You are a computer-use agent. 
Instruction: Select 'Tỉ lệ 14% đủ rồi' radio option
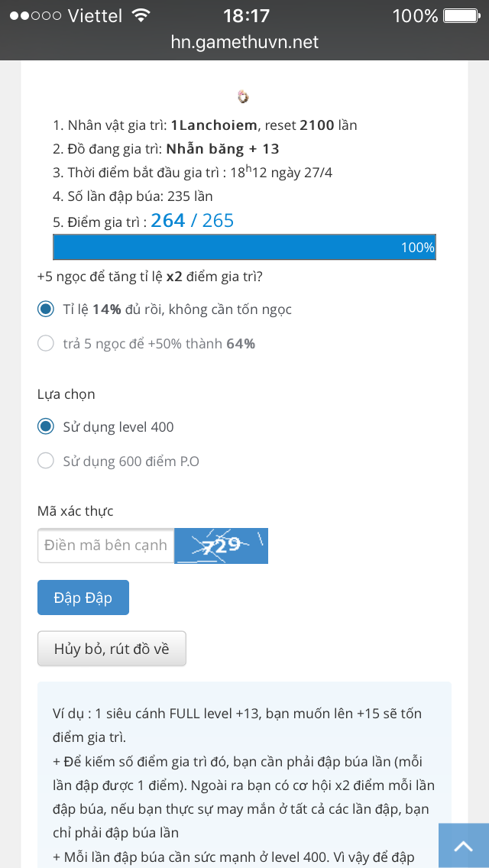(45, 309)
